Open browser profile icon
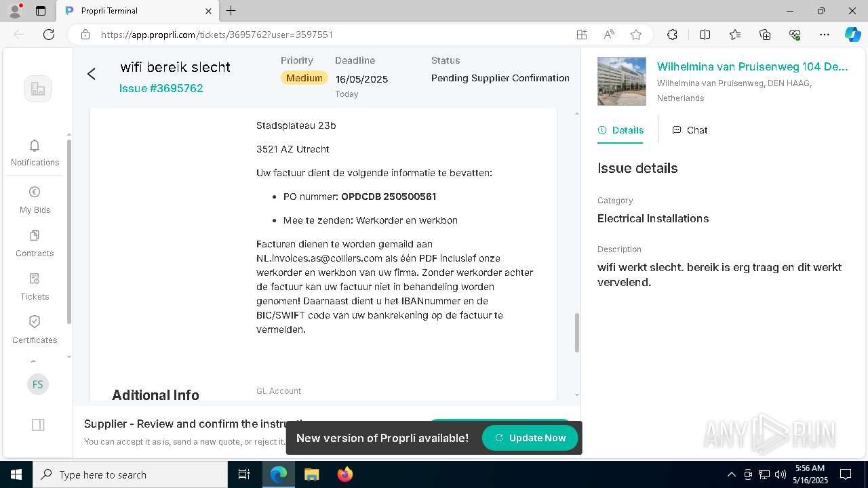868x488 pixels. [x=15, y=11]
